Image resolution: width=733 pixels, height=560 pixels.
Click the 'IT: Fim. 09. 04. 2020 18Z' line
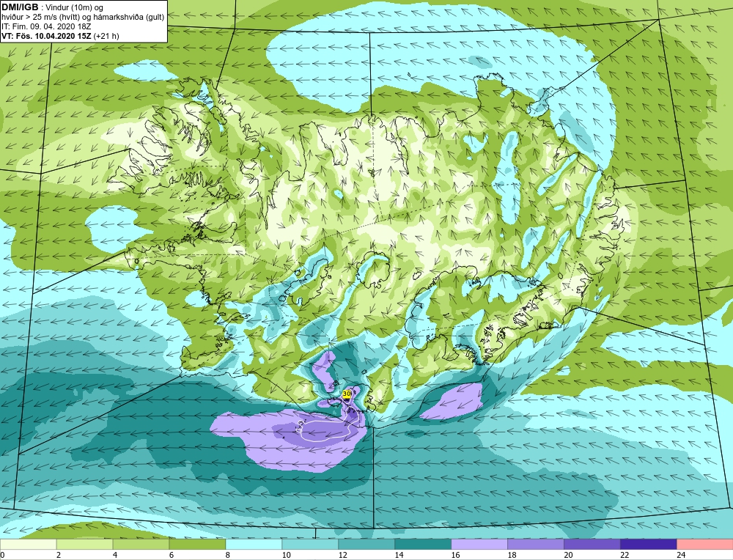(x=46, y=26)
